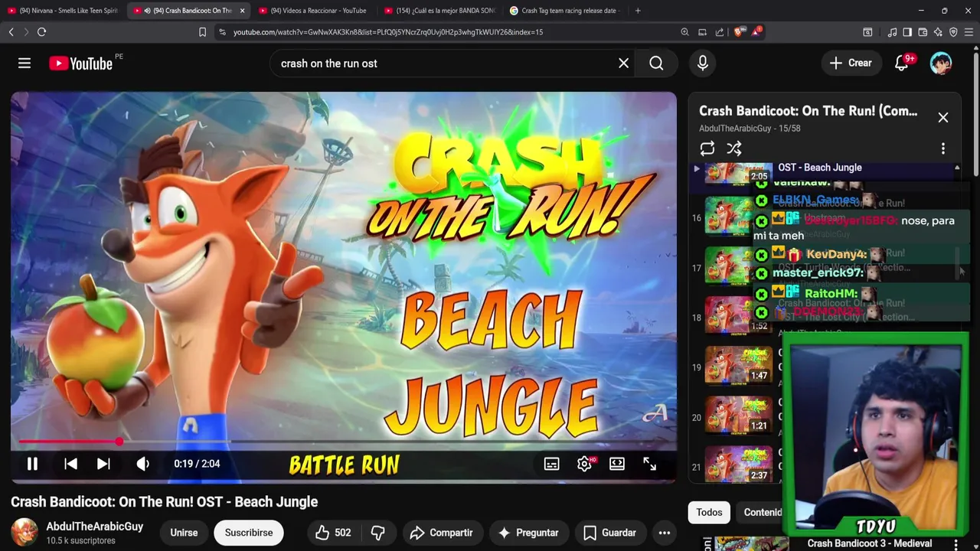Mute the video volume
The height and width of the screenshot is (551, 980).
(142, 464)
